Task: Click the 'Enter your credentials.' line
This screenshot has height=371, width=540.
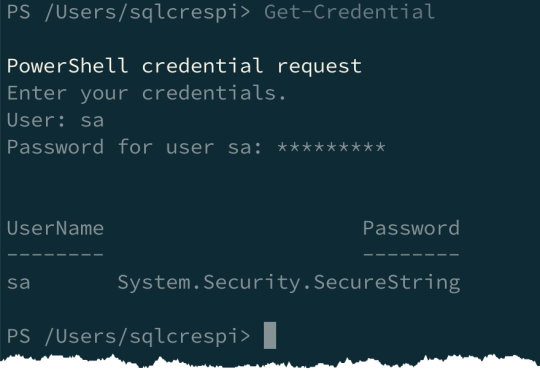Action: 147,93
